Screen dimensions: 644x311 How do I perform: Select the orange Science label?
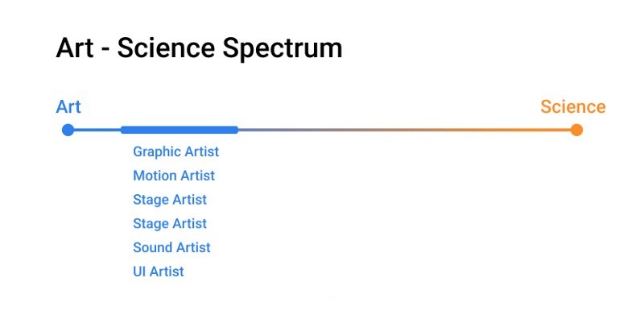[572, 107]
